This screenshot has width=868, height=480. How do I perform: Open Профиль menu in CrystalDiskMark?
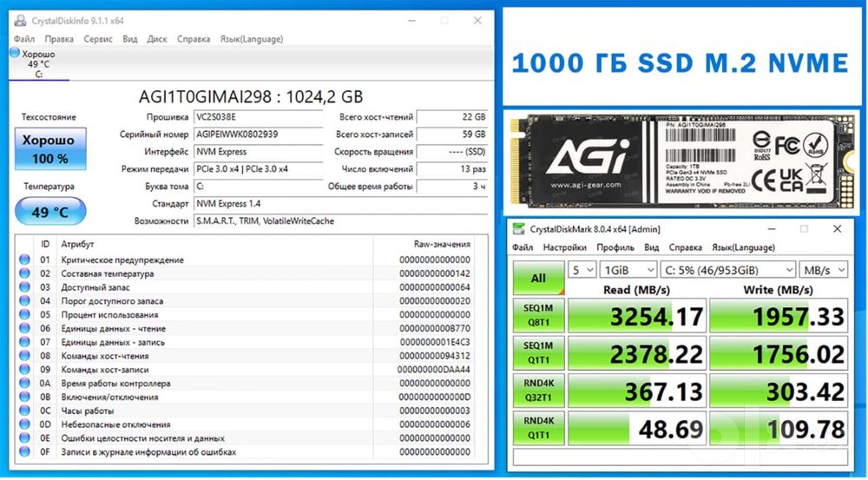615,247
